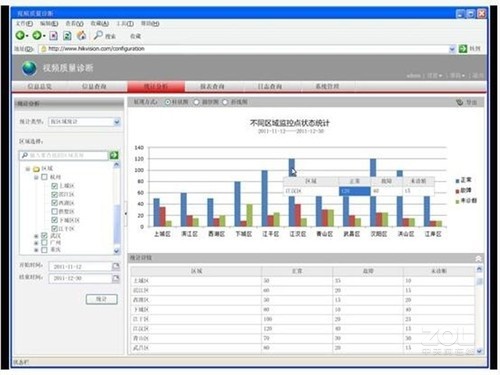Select the 饼状图 pie chart radio
500x375 pixels.
point(197,102)
